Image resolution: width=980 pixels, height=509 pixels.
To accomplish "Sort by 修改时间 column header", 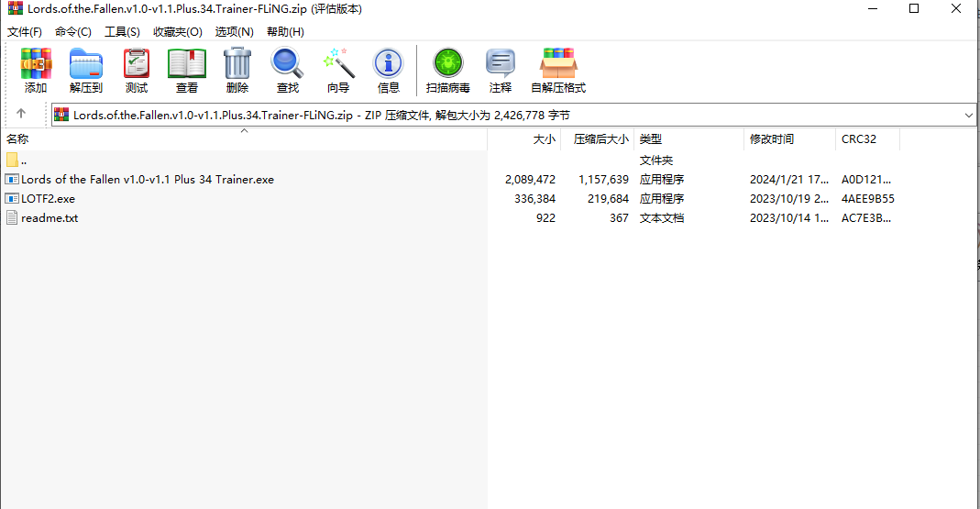I will (x=772, y=139).
